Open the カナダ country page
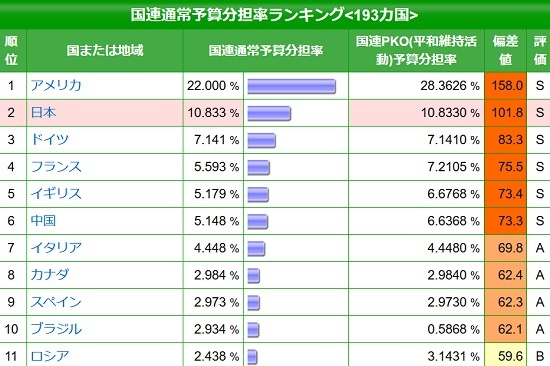Screen dimensions: 550x366 point(50,275)
